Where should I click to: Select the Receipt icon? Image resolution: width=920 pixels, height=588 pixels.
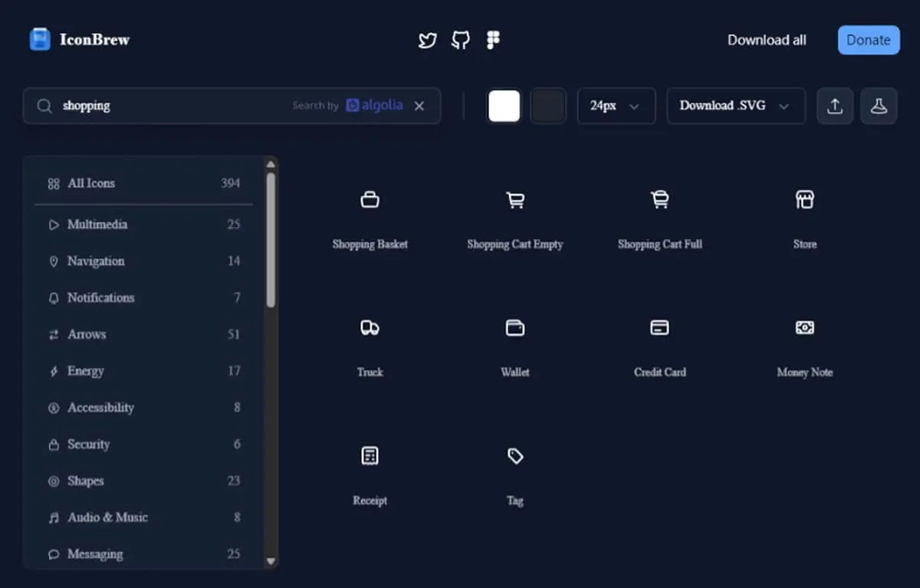pyautogui.click(x=370, y=456)
